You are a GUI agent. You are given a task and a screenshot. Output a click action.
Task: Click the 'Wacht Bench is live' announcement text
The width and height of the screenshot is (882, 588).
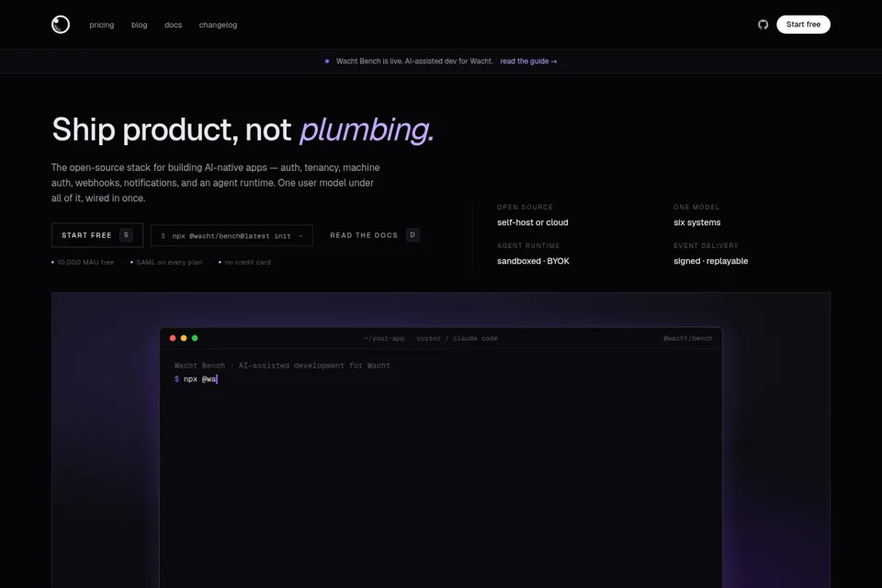pos(414,61)
